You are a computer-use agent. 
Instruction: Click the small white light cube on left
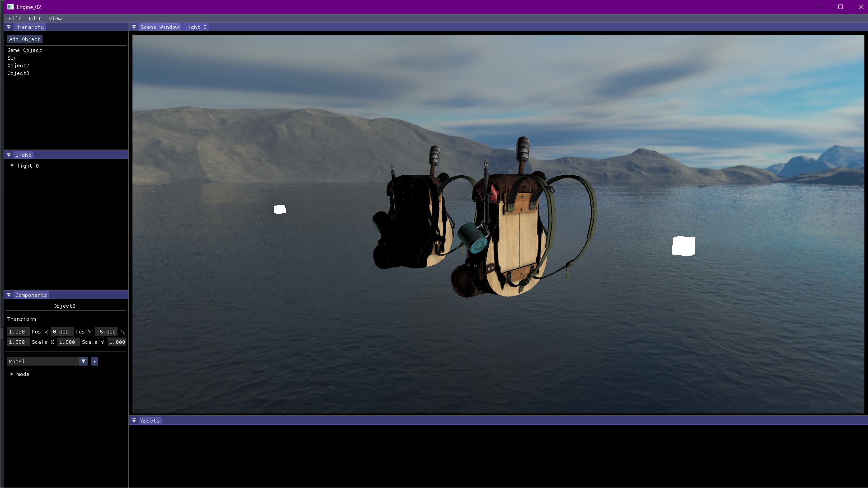tap(280, 209)
